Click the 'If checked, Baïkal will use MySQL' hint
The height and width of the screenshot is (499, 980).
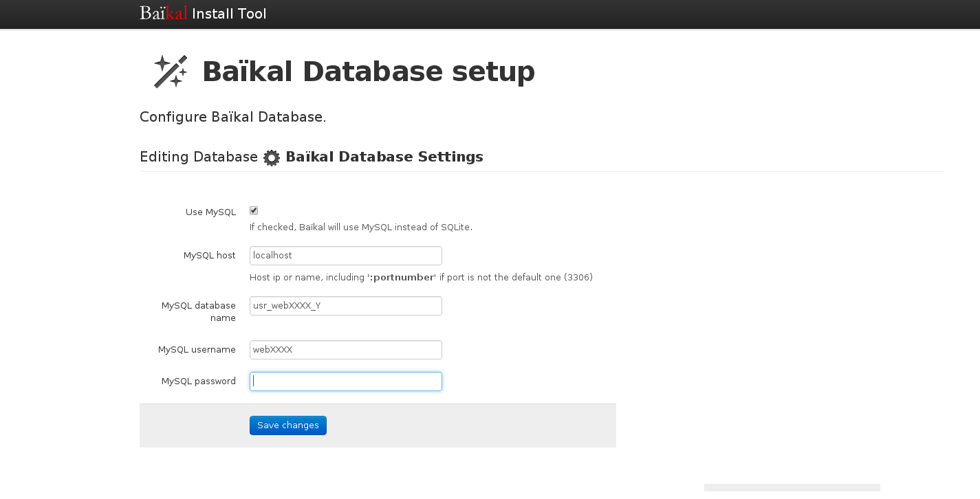coord(361,228)
